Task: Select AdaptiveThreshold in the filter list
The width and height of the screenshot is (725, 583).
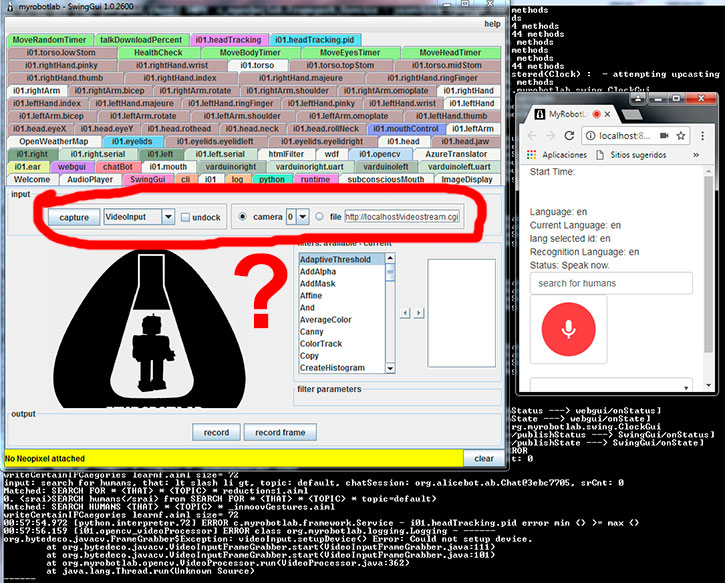Action: [x=342, y=259]
